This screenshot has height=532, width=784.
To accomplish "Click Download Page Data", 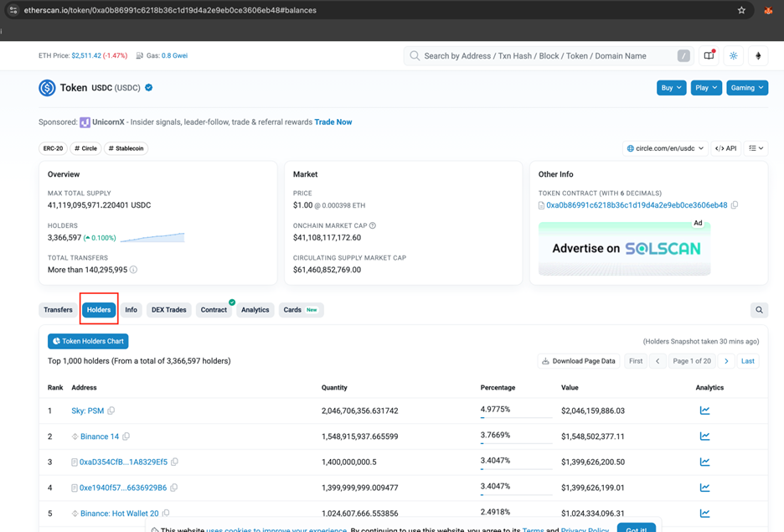I will click(x=579, y=361).
